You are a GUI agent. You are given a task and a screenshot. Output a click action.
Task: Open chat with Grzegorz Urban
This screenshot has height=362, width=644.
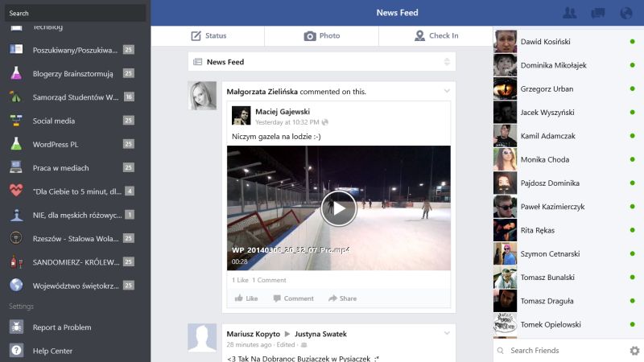pos(568,88)
